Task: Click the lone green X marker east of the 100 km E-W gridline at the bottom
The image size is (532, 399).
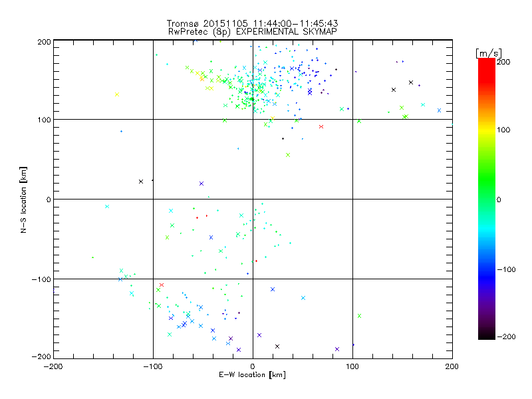Action: click(360, 316)
